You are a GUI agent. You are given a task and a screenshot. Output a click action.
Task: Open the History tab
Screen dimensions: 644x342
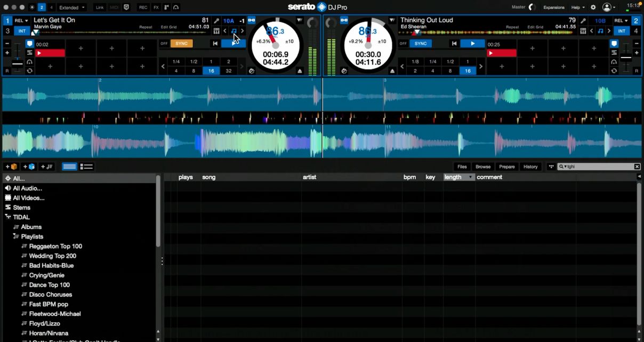530,167
